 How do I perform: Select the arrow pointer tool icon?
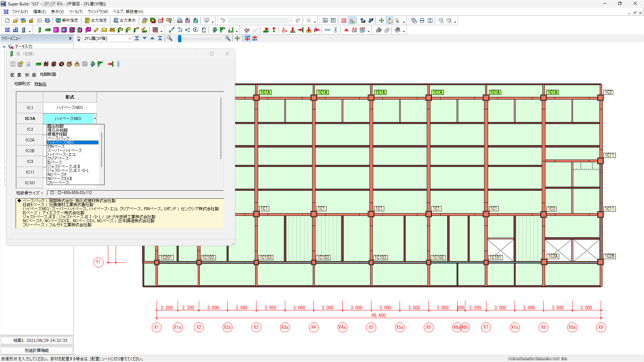398,20
